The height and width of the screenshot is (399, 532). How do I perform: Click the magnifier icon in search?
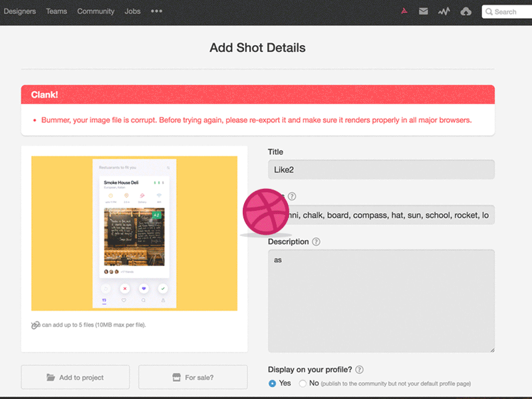[489, 12]
